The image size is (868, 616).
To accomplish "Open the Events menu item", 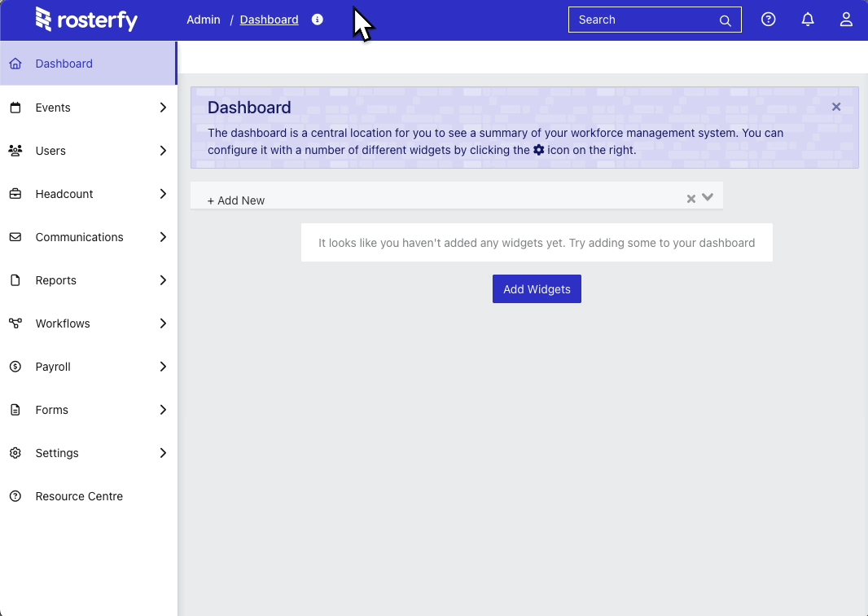I will 89,108.
